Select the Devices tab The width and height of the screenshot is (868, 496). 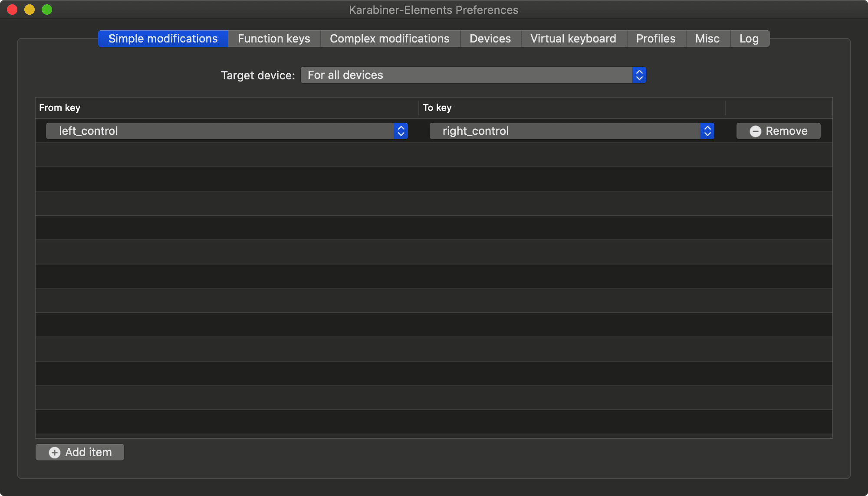coord(490,38)
